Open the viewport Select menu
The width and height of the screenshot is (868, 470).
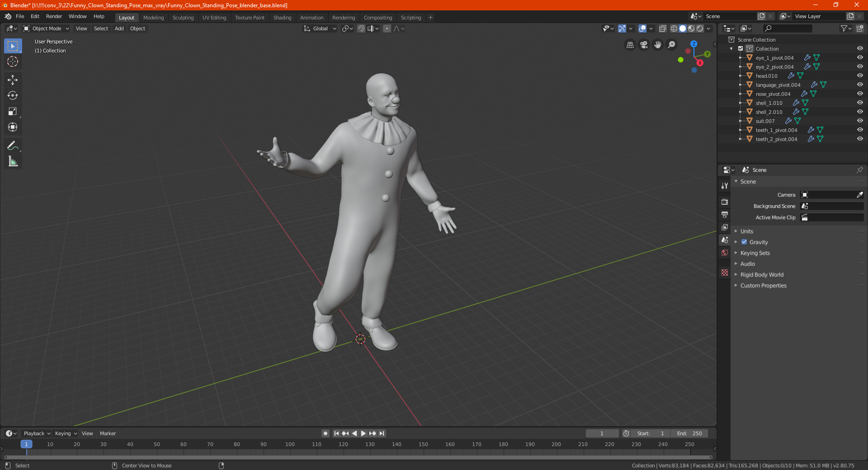101,28
